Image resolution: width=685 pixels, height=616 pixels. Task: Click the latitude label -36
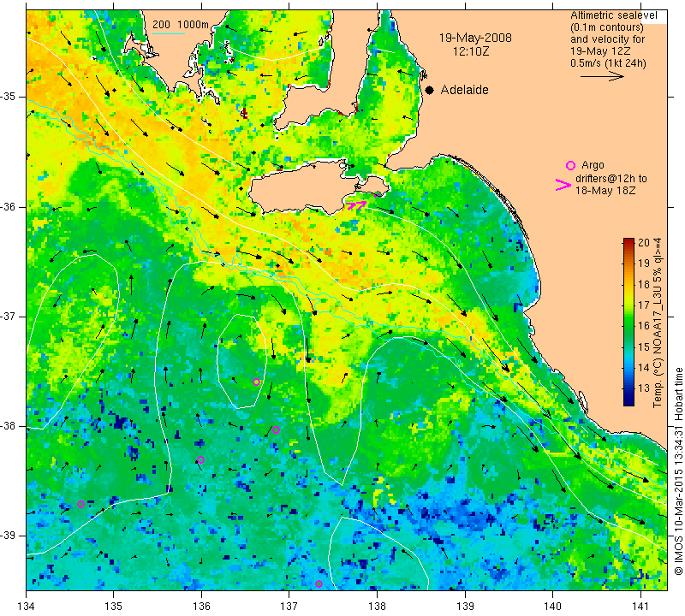click(9, 206)
